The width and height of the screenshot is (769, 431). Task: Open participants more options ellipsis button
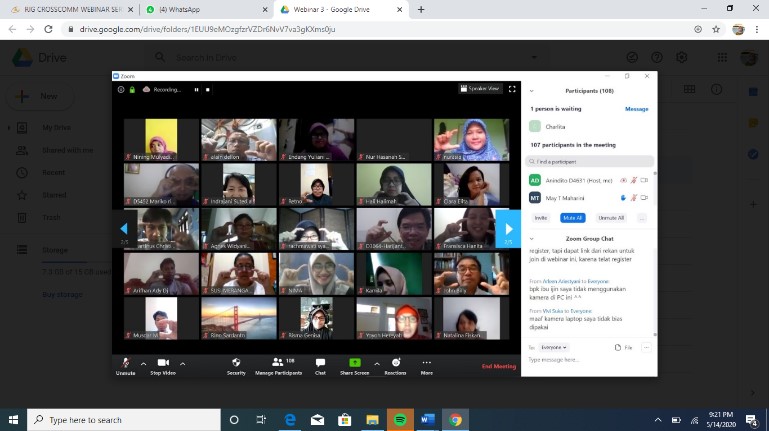641,218
